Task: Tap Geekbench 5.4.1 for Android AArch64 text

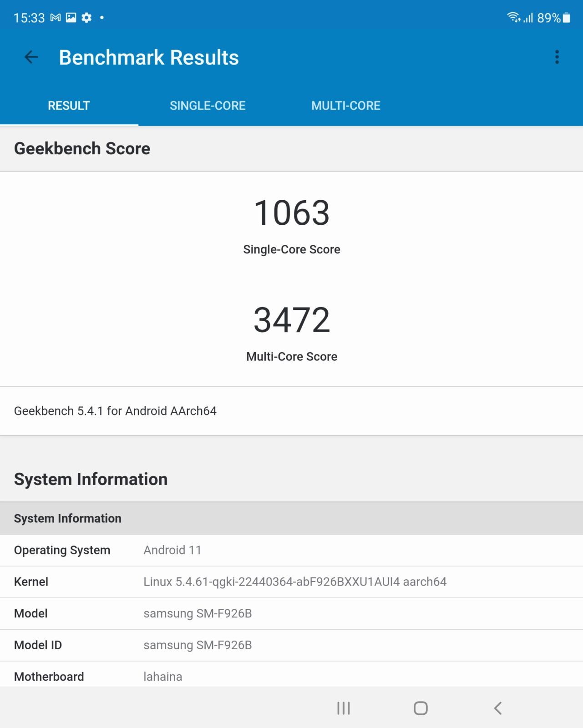Action: pos(115,411)
